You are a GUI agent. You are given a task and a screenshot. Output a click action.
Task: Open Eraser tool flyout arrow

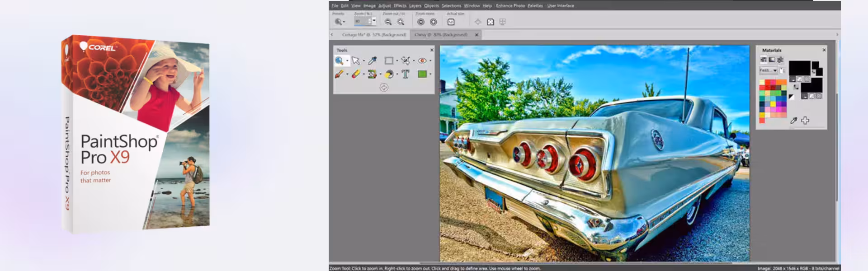pos(364,75)
